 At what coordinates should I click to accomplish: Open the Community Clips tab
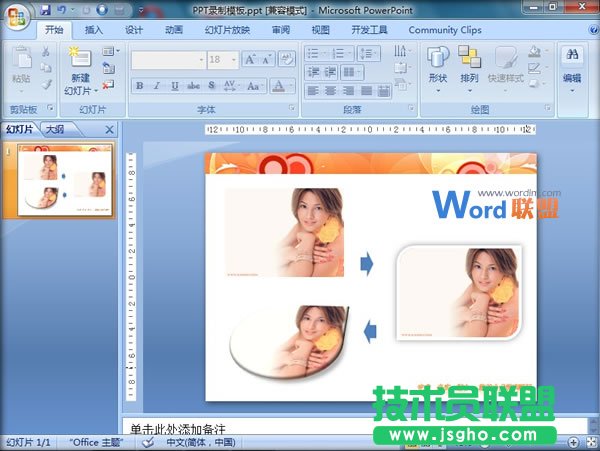coord(445,30)
